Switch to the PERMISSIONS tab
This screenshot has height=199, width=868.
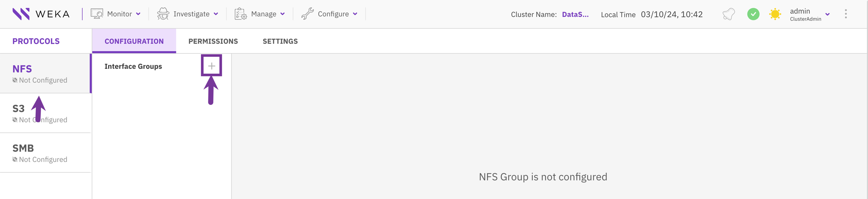(213, 41)
